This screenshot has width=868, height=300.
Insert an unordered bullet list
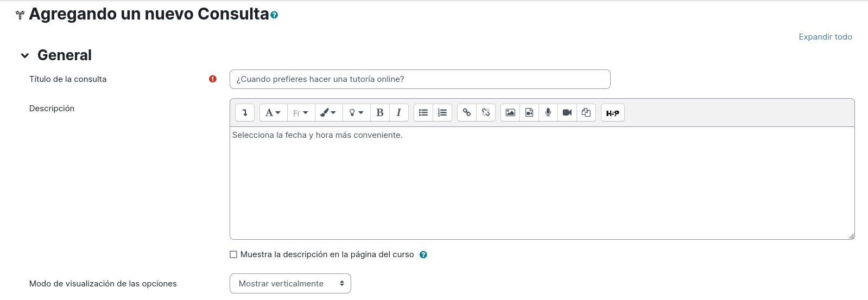point(423,113)
